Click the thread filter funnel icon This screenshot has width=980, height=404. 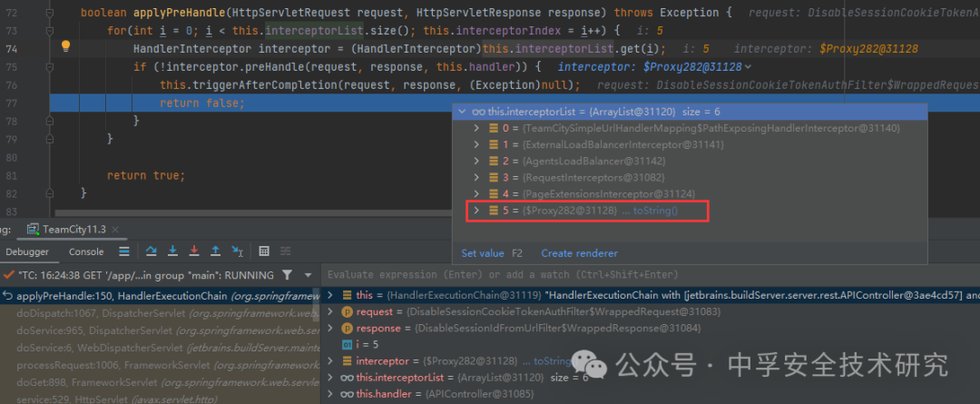point(287,275)
